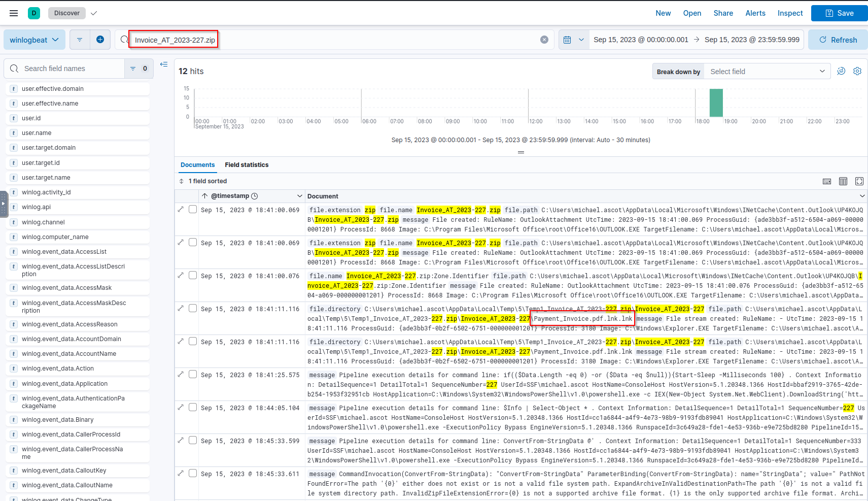Click the 18:00 histogram bar
The image size is (868, 501).
(716, 103)
